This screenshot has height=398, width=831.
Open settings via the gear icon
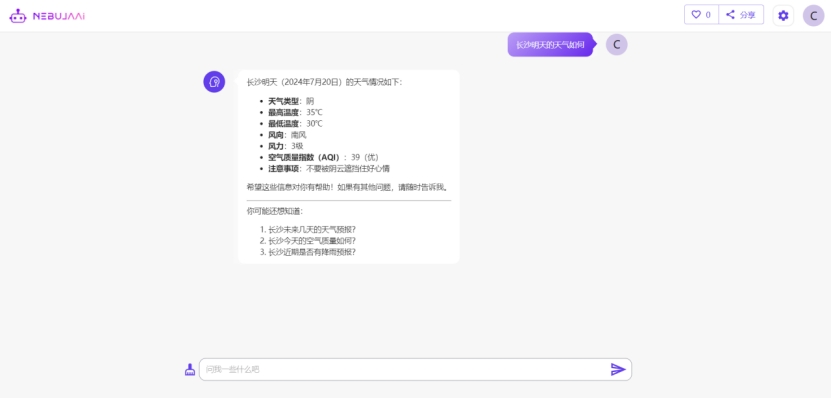coord(783,15)
